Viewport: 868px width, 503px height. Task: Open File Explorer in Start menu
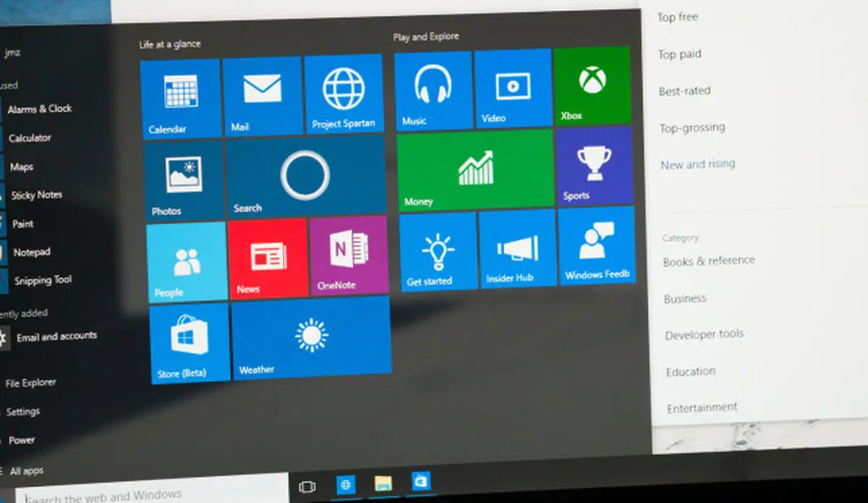(x=30, y=383)
